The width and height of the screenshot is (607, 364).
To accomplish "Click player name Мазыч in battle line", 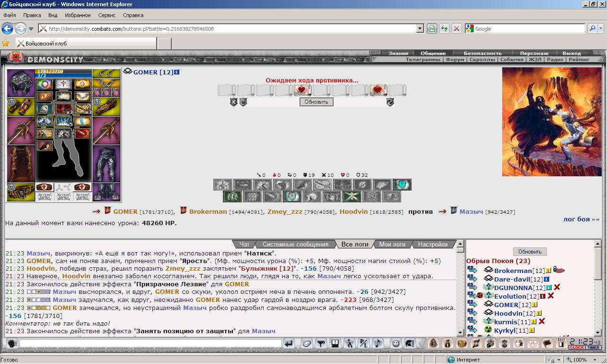I will [471, 211].
